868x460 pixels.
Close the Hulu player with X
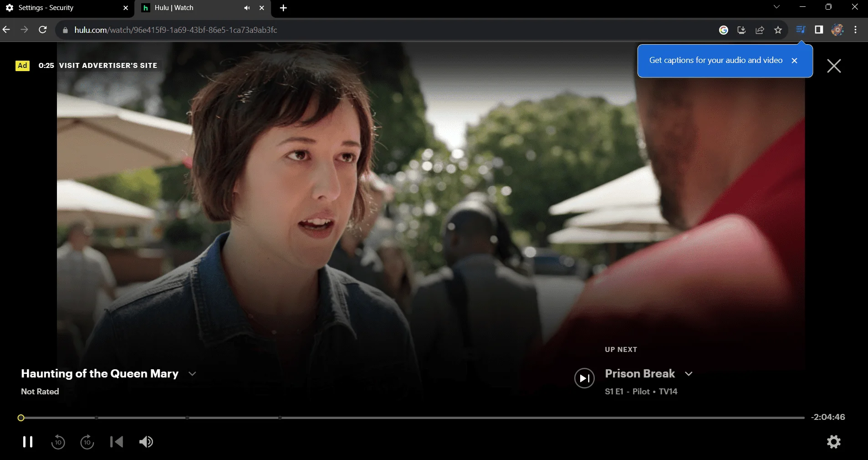coord(834,66)
